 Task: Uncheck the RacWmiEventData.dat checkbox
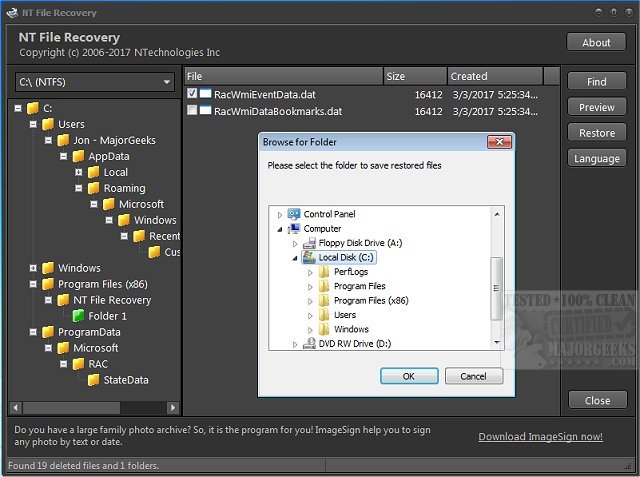pos(192,93)
